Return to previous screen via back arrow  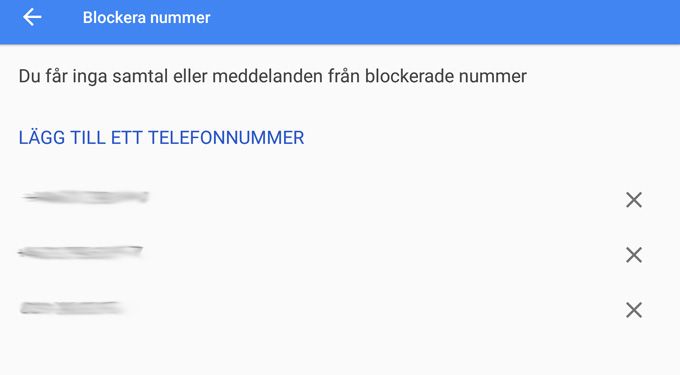[32, 18]
